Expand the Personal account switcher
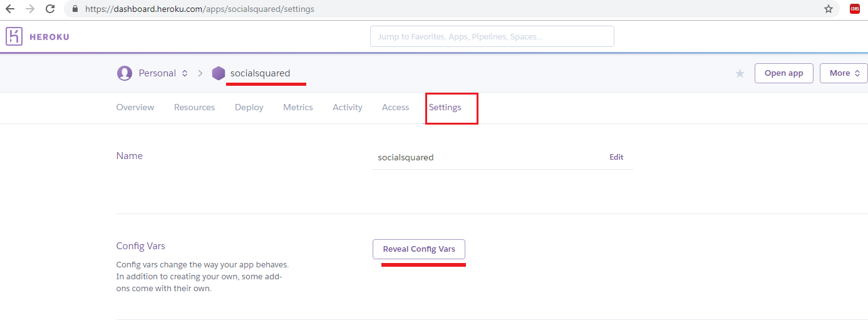Image resolution: width=868 pixels, height=330 pixels. (x=184, y=73)
